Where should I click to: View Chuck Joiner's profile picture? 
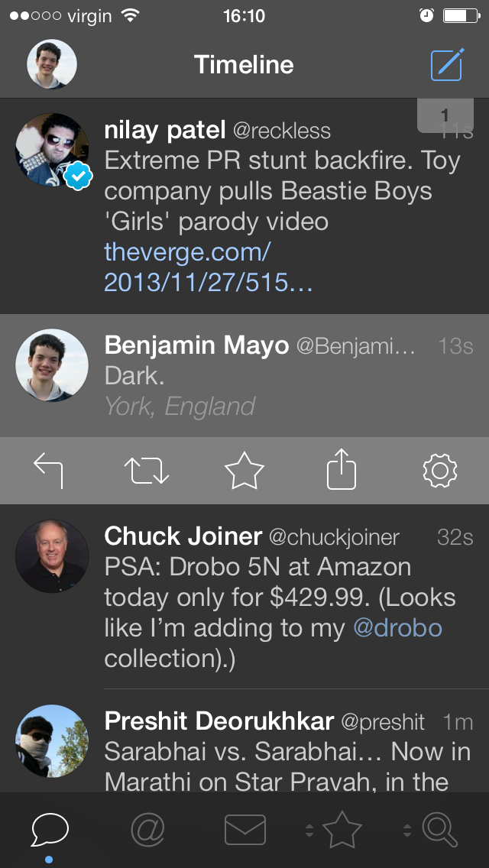pyautogui.click(x=52, y=556)
